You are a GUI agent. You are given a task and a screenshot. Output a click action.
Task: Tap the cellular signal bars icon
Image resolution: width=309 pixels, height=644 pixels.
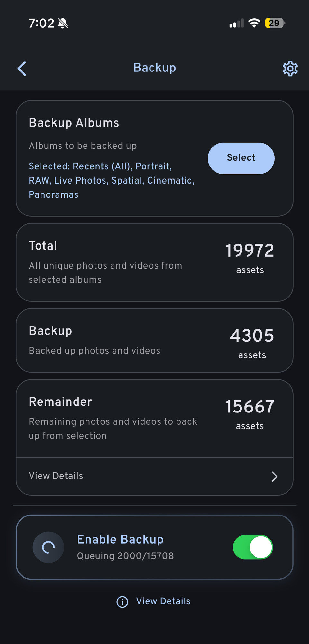point(236,24)
